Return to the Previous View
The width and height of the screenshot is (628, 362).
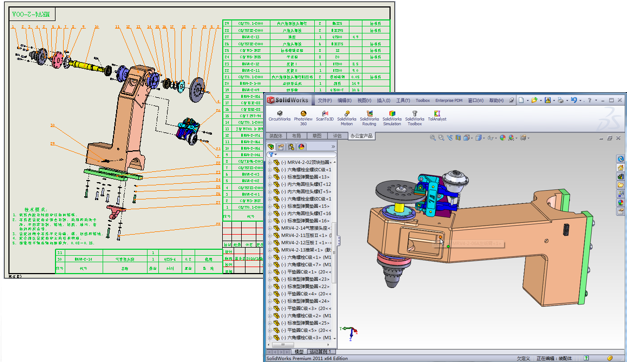point(450,138)
